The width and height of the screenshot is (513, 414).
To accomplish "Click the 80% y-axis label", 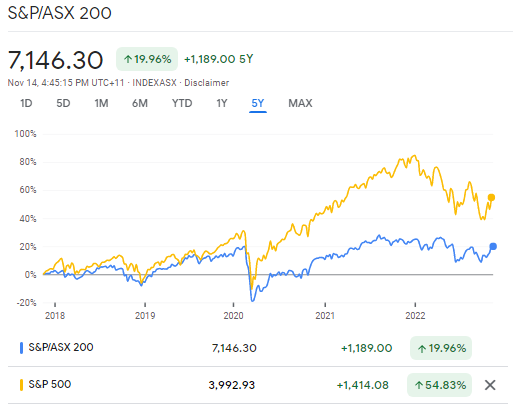I will click(28, 162).
